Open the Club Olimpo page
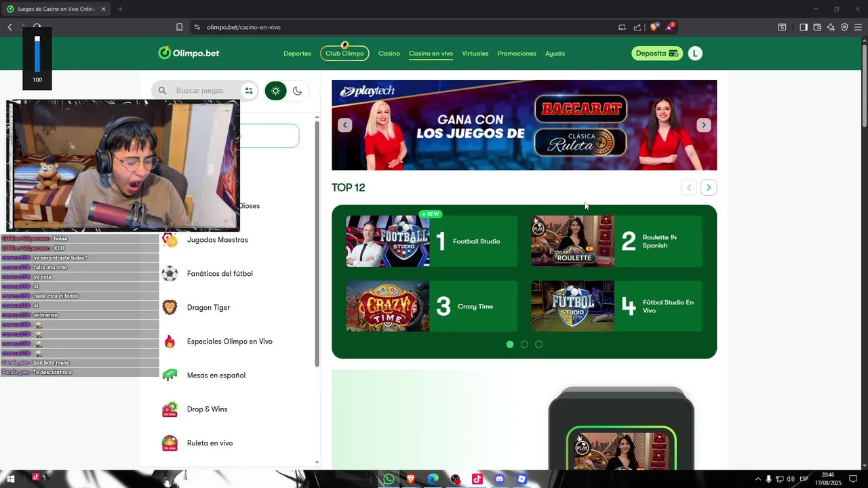The image size is (868, 488). 344,54
